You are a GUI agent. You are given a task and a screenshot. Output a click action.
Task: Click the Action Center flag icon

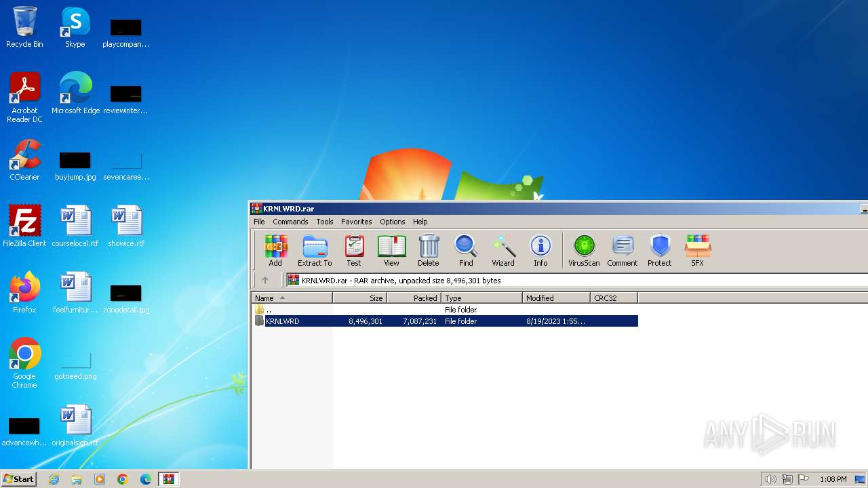point(804,479)
